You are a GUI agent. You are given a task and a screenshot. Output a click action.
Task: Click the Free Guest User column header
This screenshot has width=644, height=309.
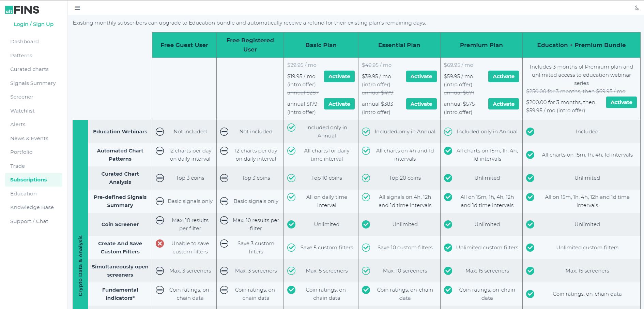click(184, 45)
